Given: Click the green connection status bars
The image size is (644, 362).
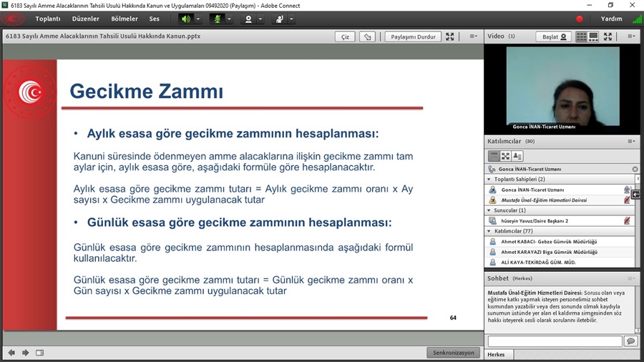Looking at the screenshot, I should pos(637,19).
